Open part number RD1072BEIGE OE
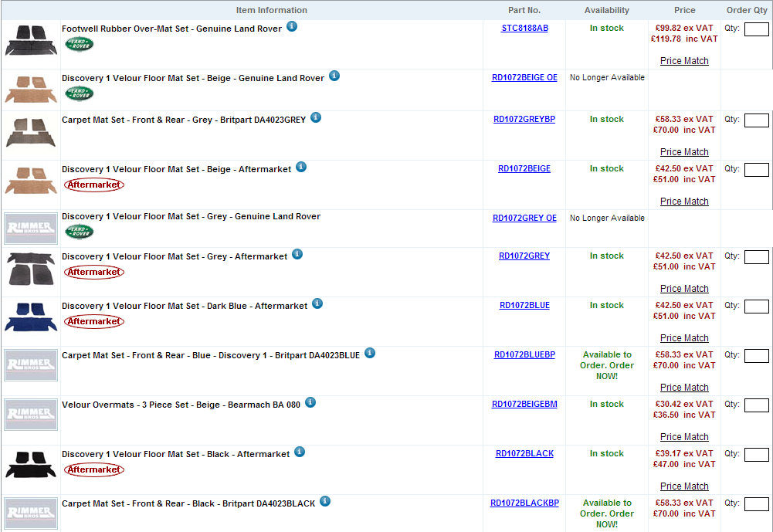This screenshot has height=532, width=773. click(x=524, y=77)
